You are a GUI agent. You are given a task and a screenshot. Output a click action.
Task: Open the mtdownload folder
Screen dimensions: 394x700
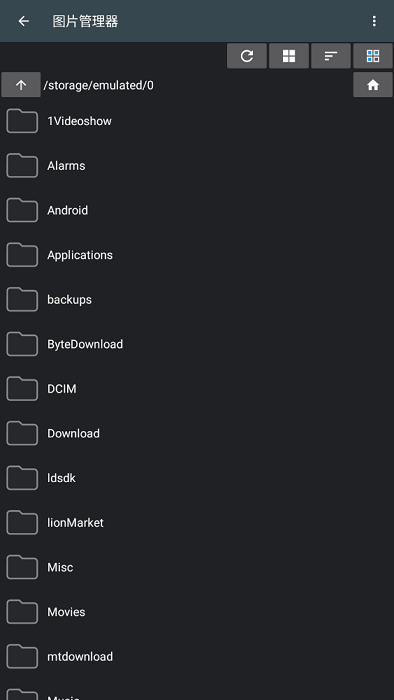pyautogui.click(x=197, y=657)
